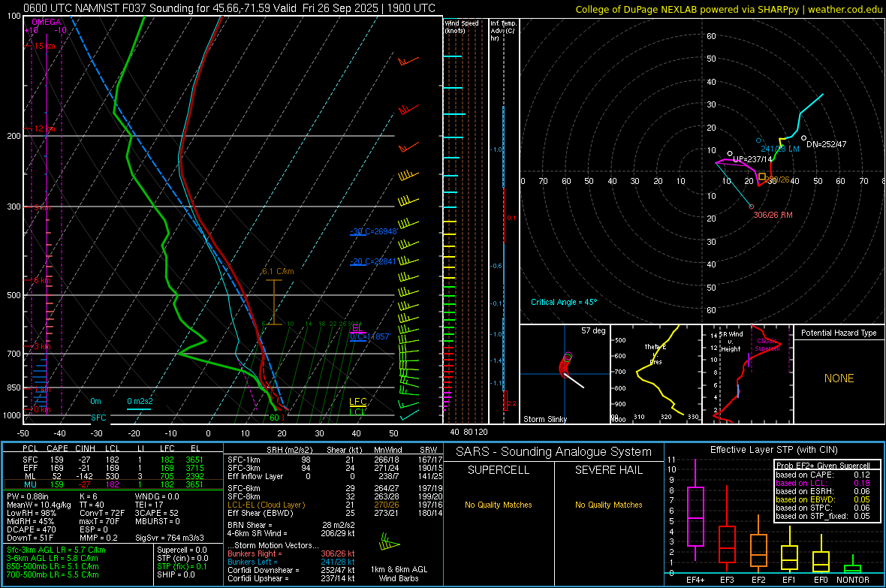Click the Bunkers Right storm motion line

(x=291, y=553)
